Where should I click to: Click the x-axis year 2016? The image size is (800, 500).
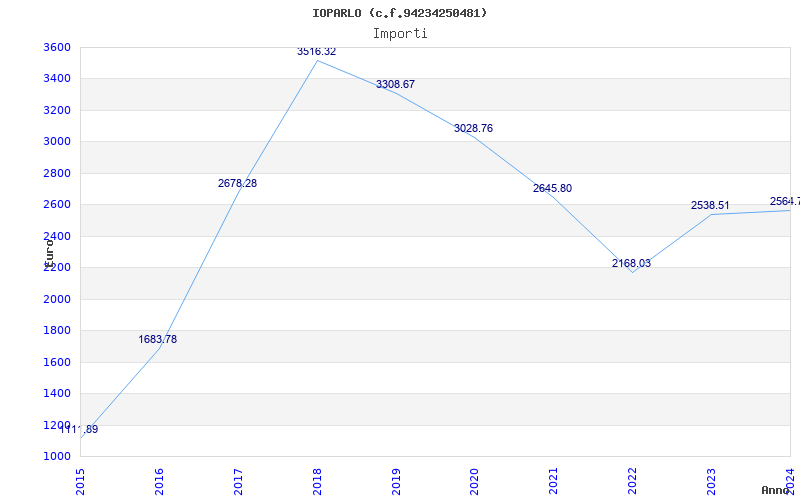[x=159, y=482]
